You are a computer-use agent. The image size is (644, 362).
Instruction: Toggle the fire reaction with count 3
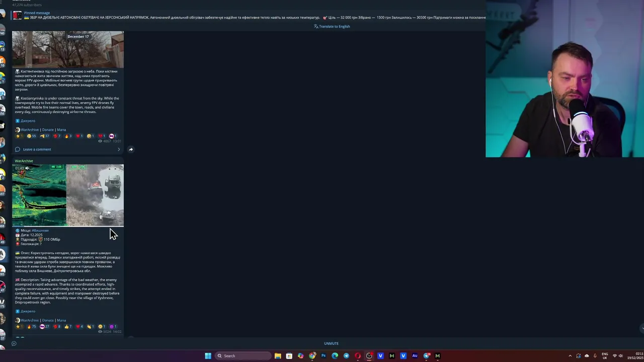pos(69,136)
